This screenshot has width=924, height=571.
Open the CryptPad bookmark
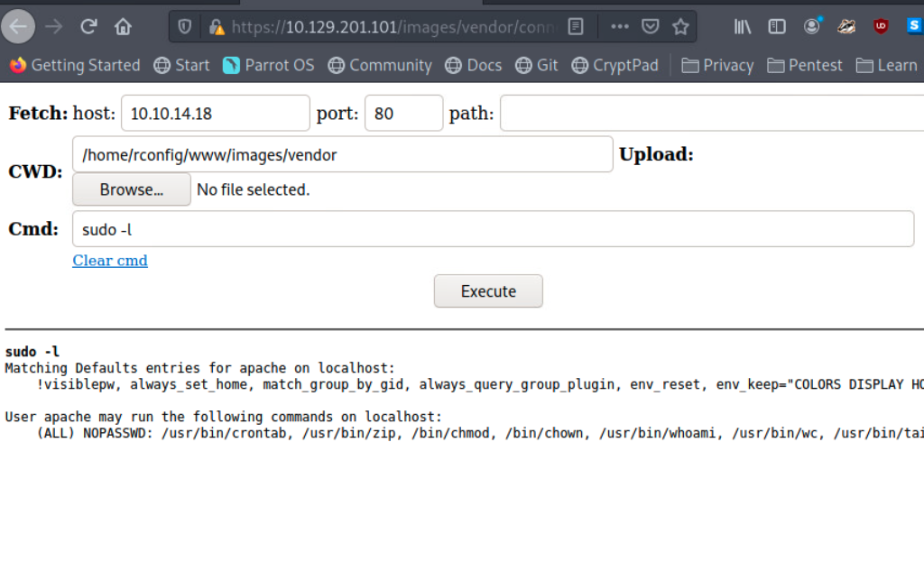tap(614, 66)
